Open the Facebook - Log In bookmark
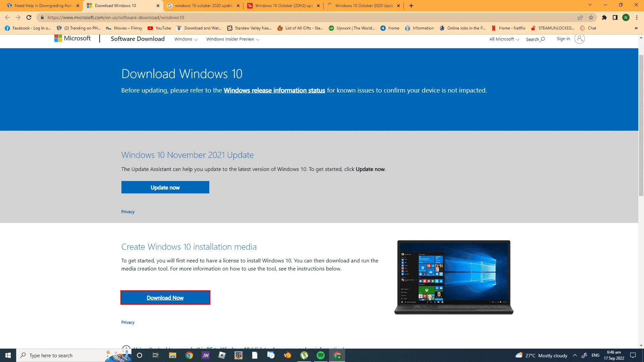 pos(28,28)
